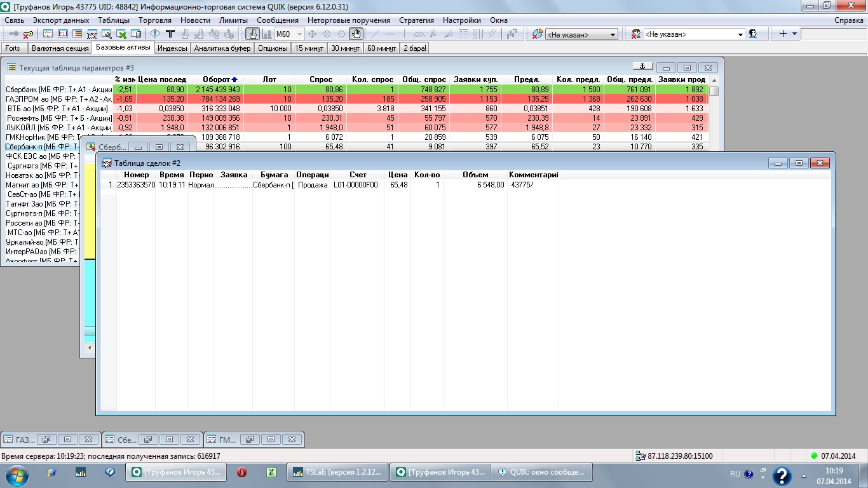The image size is (868, 488).
Task: Toggle the open hand pan tool
Action: click(356, 34)
